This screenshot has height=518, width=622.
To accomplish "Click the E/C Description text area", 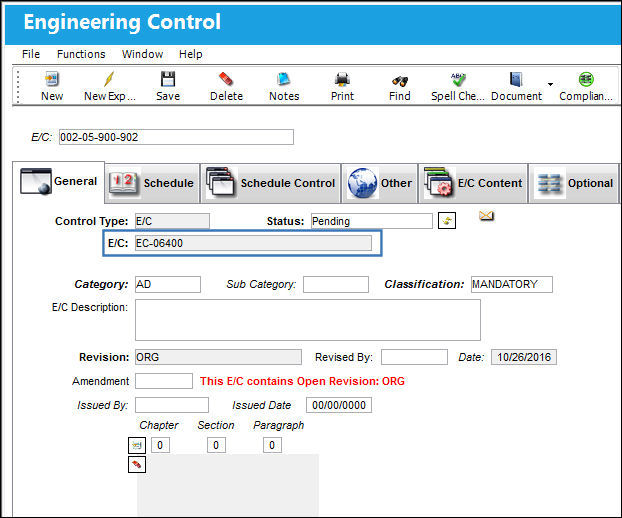I will 308,320.
